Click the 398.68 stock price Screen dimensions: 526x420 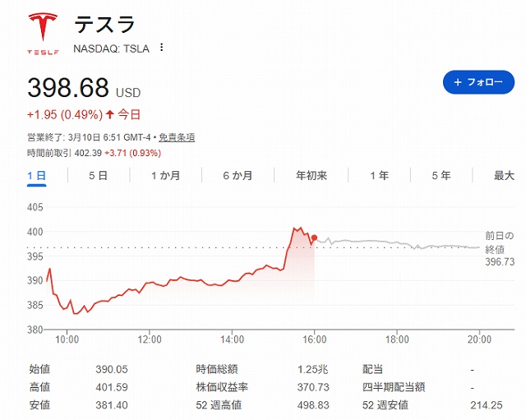point(69,88)
